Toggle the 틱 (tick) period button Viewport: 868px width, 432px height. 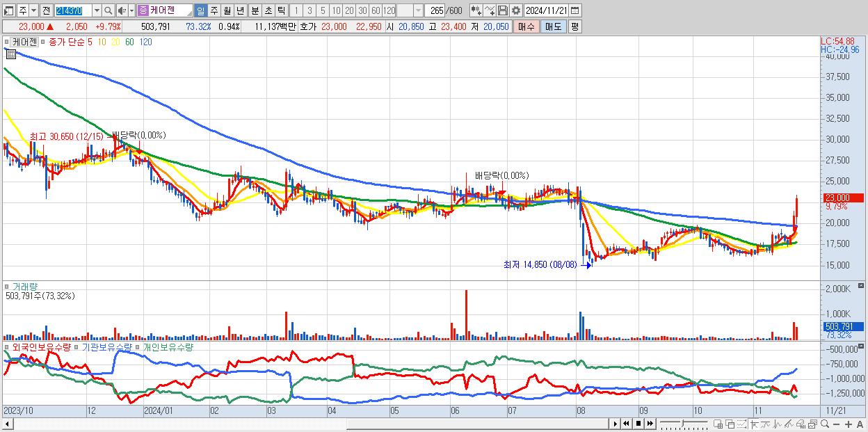(x=281, y=10)
